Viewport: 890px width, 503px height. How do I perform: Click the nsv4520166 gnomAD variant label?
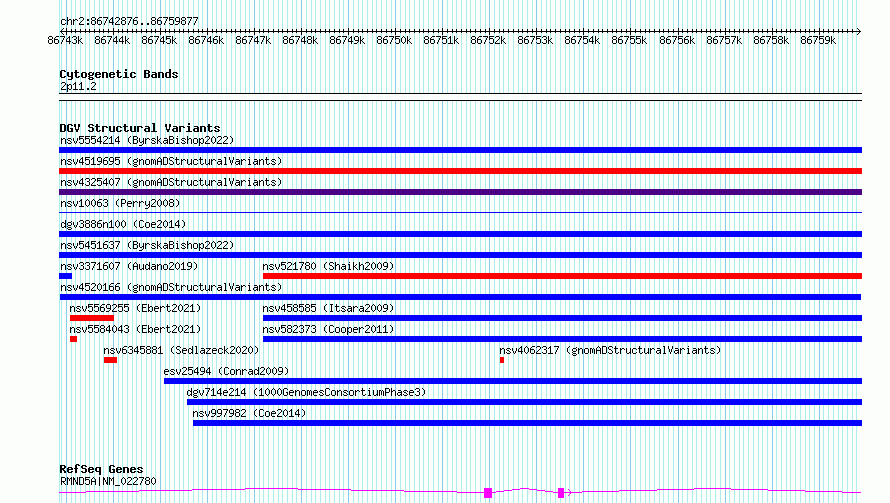tap(171, 287)
